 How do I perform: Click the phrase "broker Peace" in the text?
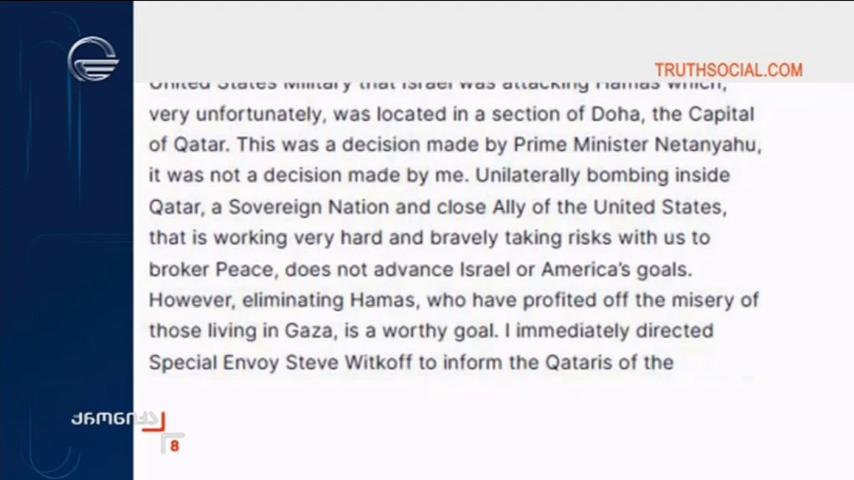coord(211,270)
